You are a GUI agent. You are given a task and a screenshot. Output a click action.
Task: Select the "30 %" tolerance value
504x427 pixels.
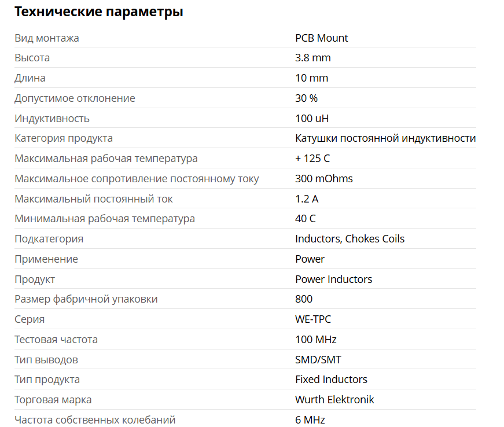[x=306, y=98]
